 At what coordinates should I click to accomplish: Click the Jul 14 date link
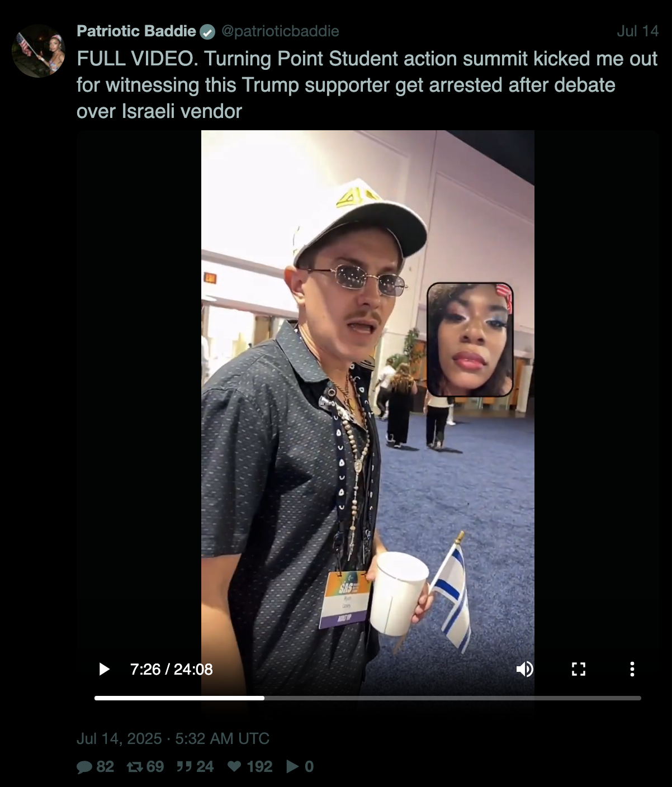coord(637,31)
